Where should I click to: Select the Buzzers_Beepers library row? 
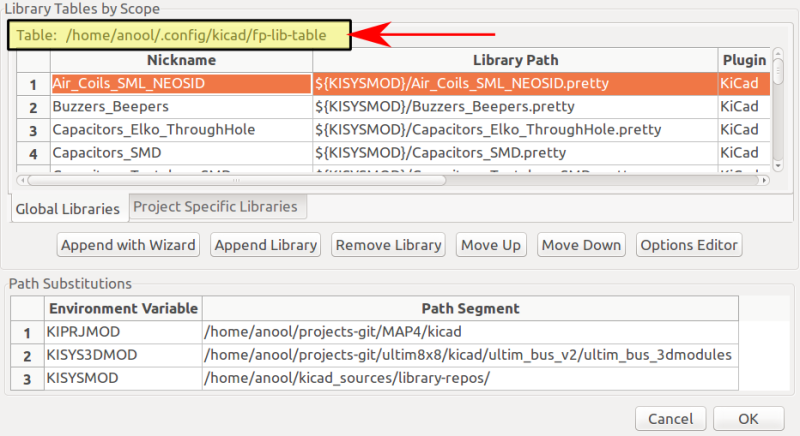coord(180,106)
